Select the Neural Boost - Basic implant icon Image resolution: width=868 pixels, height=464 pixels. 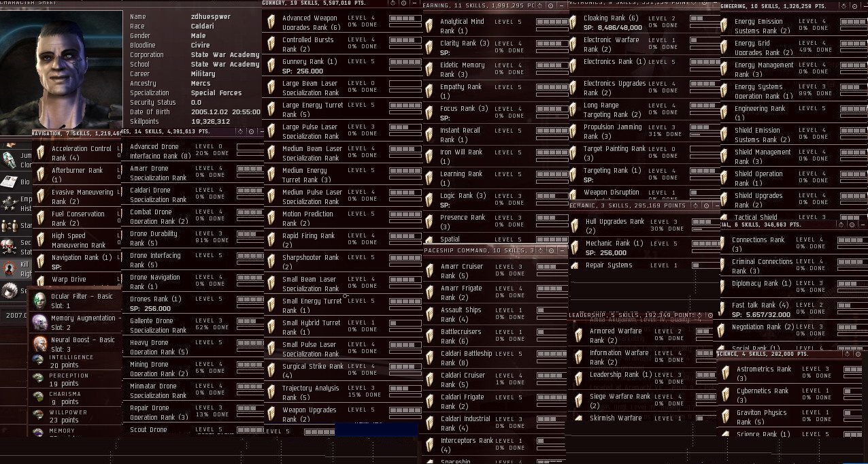[x=39, y=344]
